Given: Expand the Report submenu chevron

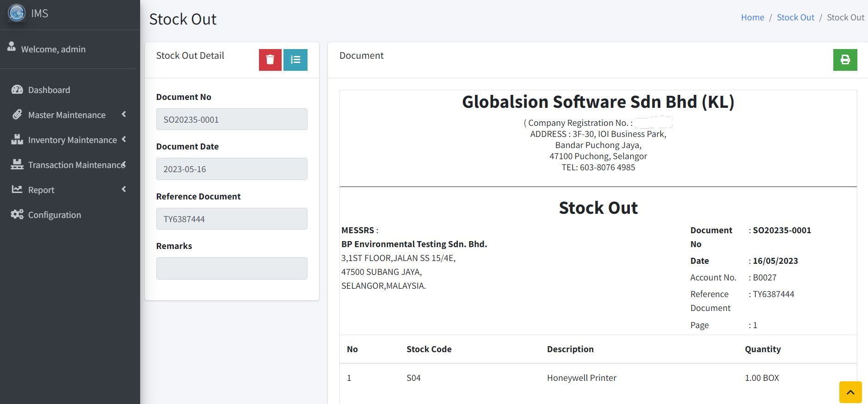Looking at the screenshot, I should (124, 189).
